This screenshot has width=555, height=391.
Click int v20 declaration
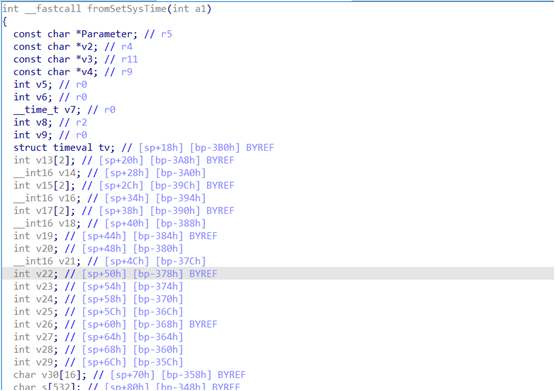(35, 248)
